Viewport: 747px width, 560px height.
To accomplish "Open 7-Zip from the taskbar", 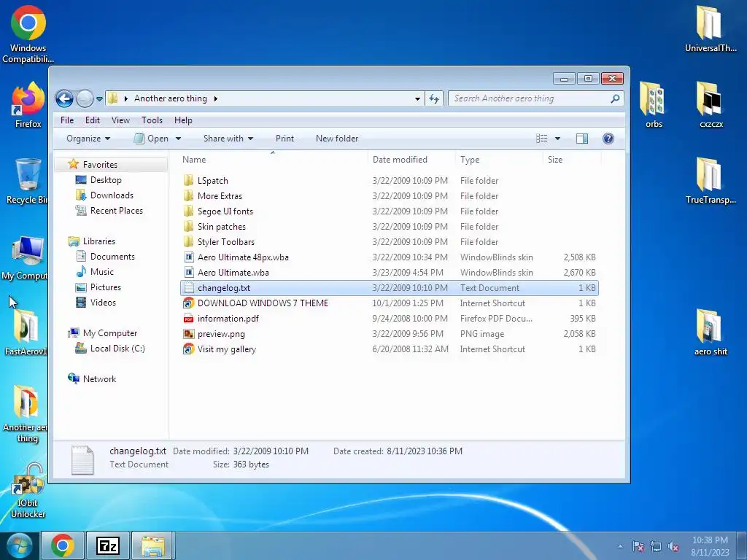I will (x=108, y=545).
